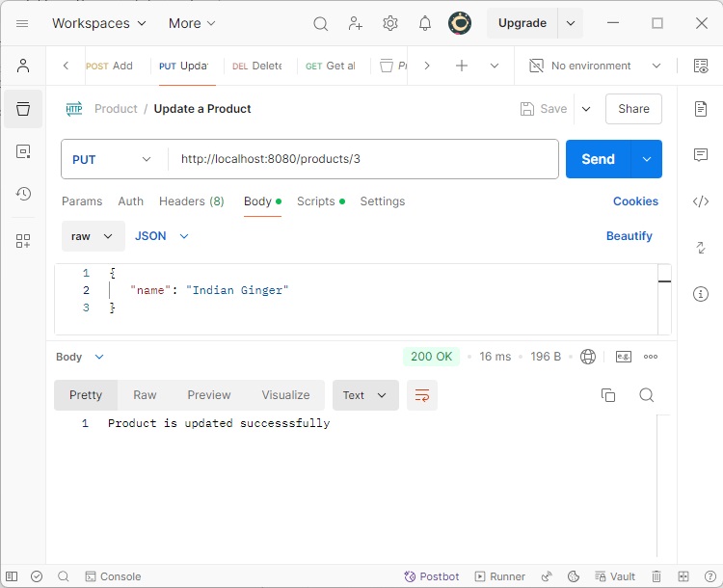This screenshot has width=723, height=588.
Task: Open the JSON body type dropdown
Action: [x=162, y=236]
